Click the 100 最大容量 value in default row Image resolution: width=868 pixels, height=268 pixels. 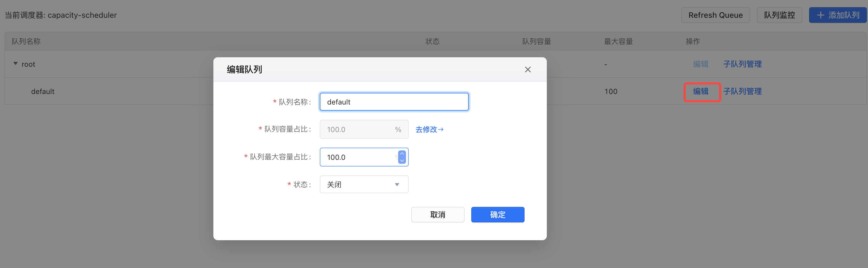(x=610, y=91)
